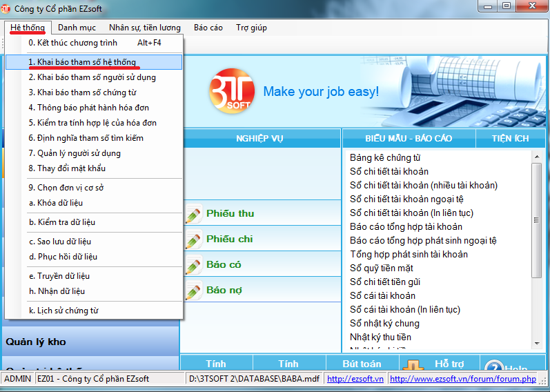The width and height of the screenshot is (550, 392).
Task: Select Sao lưu dữ liệu menu item
Action: click(60, 242)
